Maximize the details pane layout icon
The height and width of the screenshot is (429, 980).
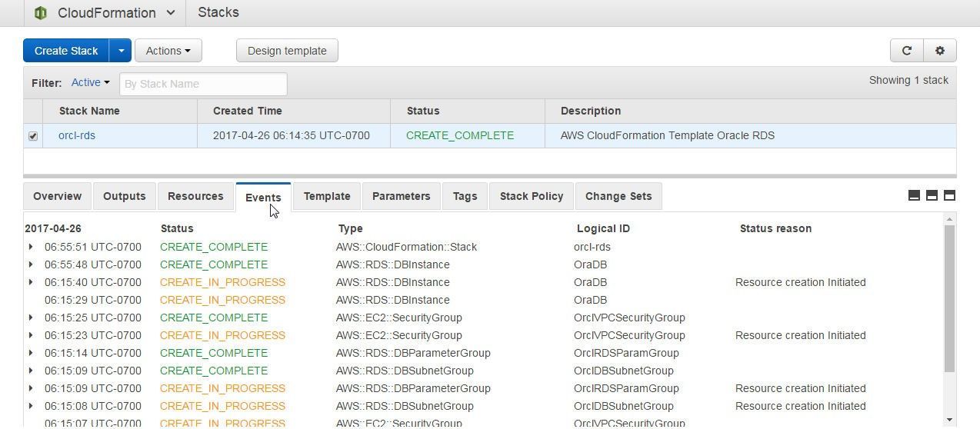(949, 195)
